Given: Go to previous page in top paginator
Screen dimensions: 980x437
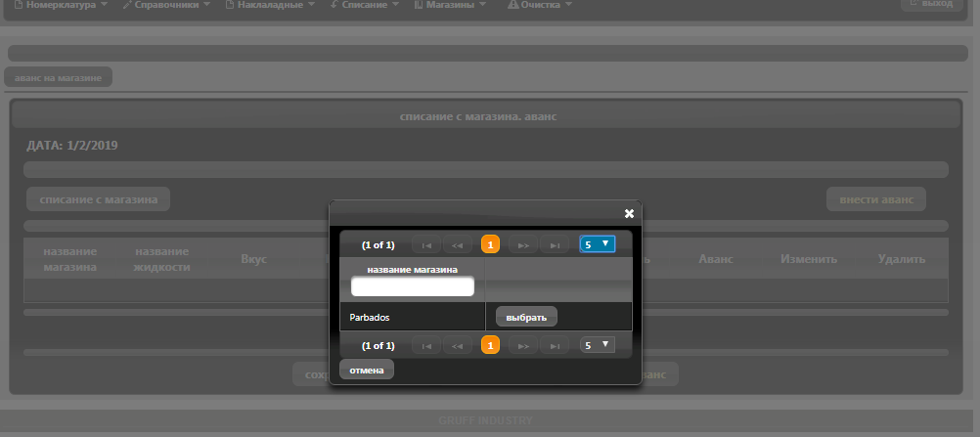Looking at the screenshot, I should point(458,245).
